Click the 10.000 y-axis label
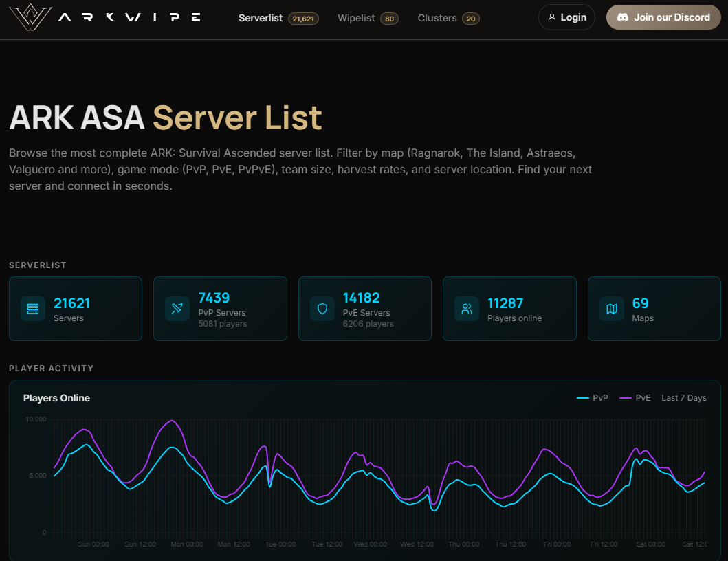The width and height of the screenshot is (728, 561). (36, 419)
